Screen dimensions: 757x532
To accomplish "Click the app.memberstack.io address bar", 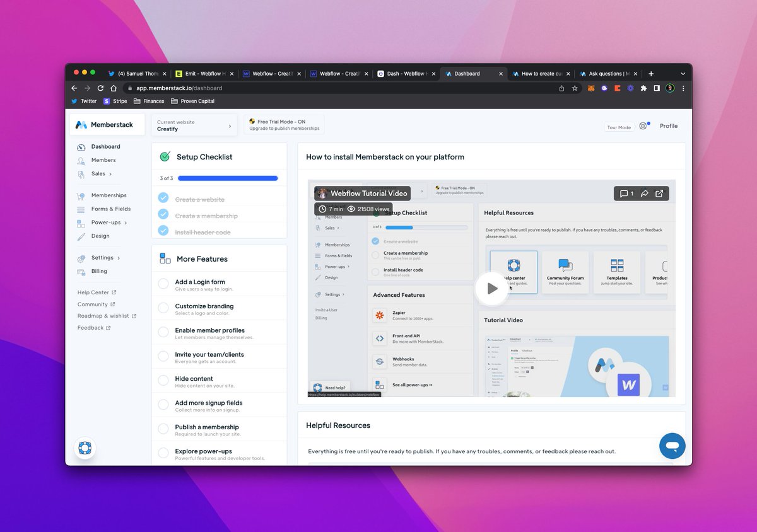I will pyautogui.click(x=341, y=88).
